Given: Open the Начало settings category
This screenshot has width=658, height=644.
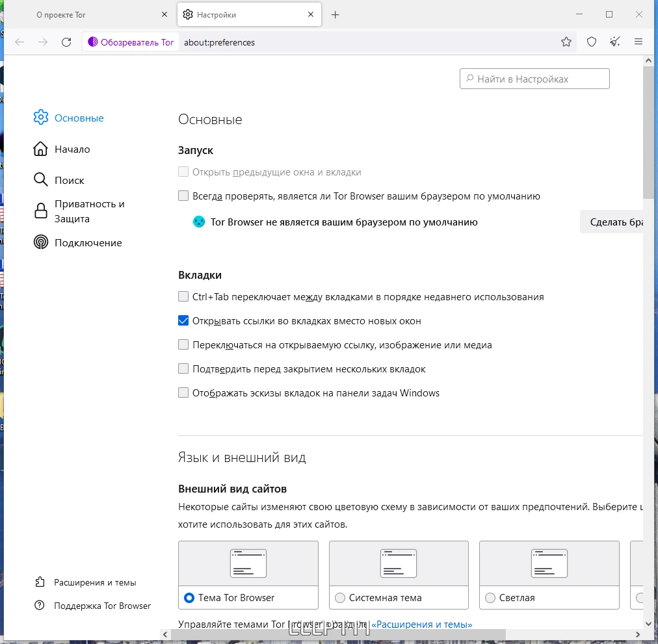Looking at the screenshot, I should (x=62, y=149).
